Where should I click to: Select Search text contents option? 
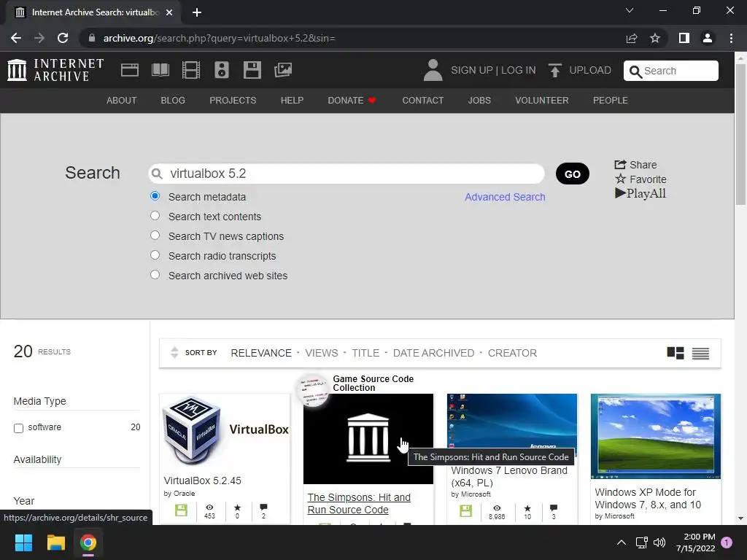point(155,216)
